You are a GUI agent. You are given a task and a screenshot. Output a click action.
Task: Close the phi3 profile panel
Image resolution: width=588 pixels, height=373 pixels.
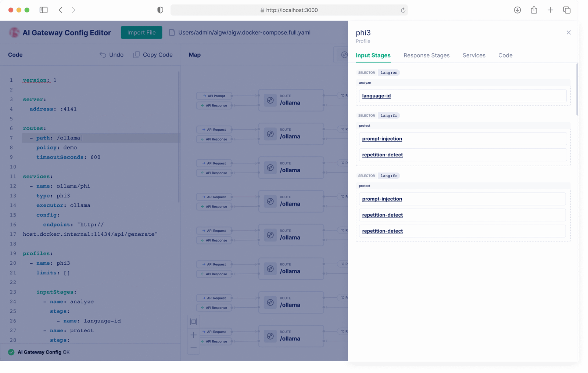click(569, 33)
